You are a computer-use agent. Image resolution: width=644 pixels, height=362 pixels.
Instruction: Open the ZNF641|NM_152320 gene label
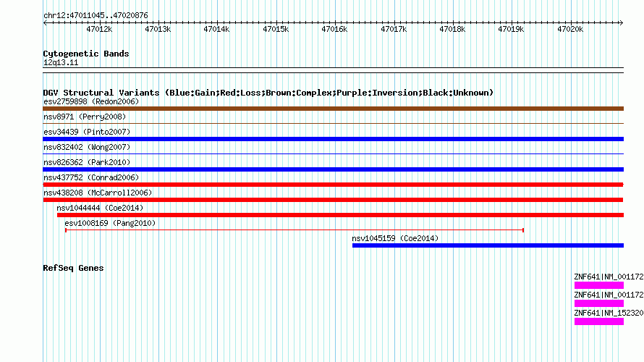tap(609, 313)
